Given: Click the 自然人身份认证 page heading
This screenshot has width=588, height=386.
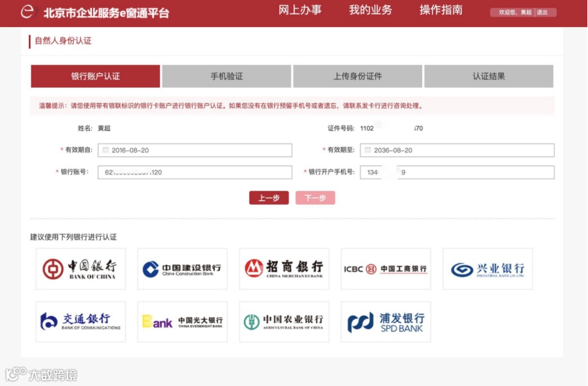Looking at the screenshot, I should click(63, 40).
